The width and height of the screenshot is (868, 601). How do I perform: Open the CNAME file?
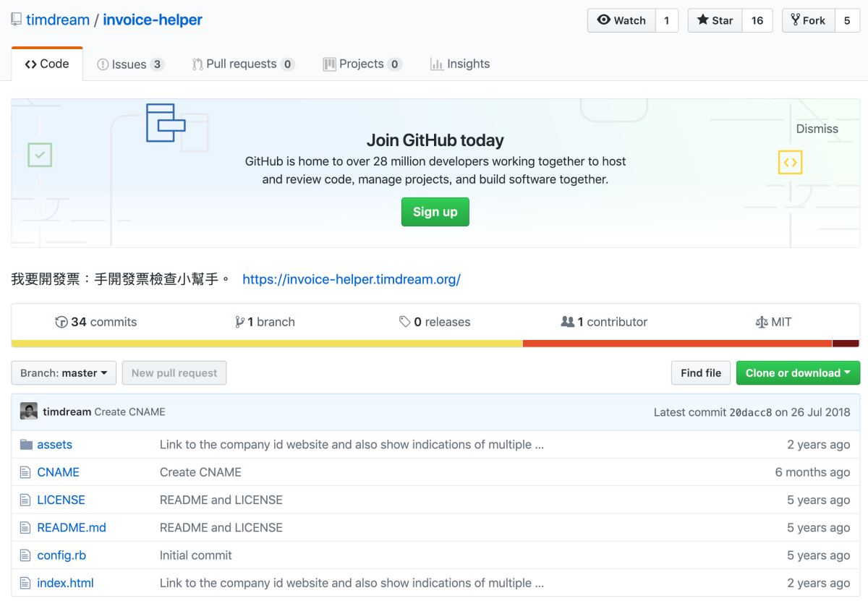(x=59, y=472)
